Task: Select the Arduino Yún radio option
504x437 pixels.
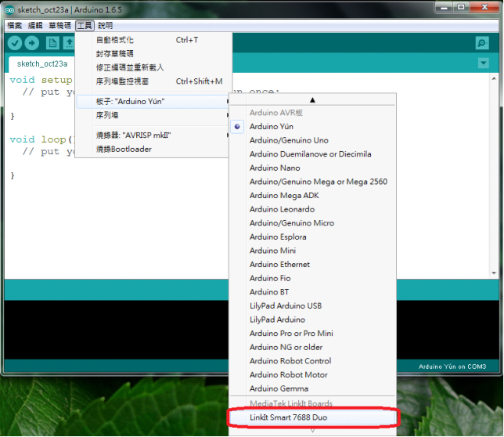Action: 237,127
